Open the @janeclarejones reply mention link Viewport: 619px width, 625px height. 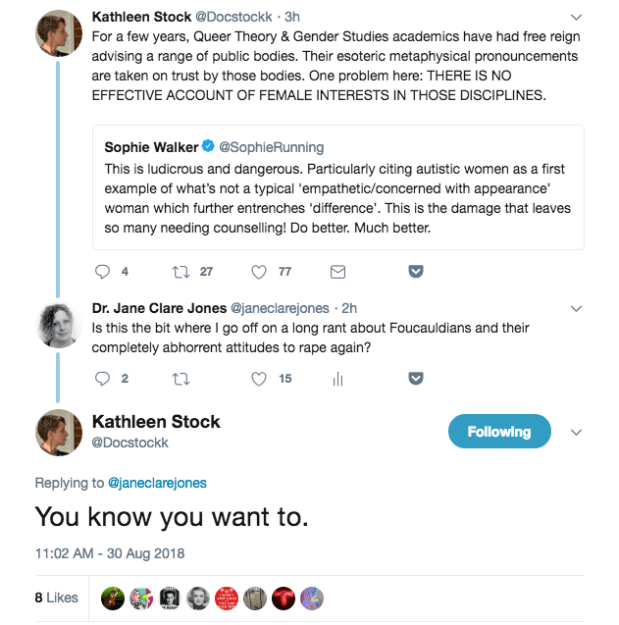(157, 483)
